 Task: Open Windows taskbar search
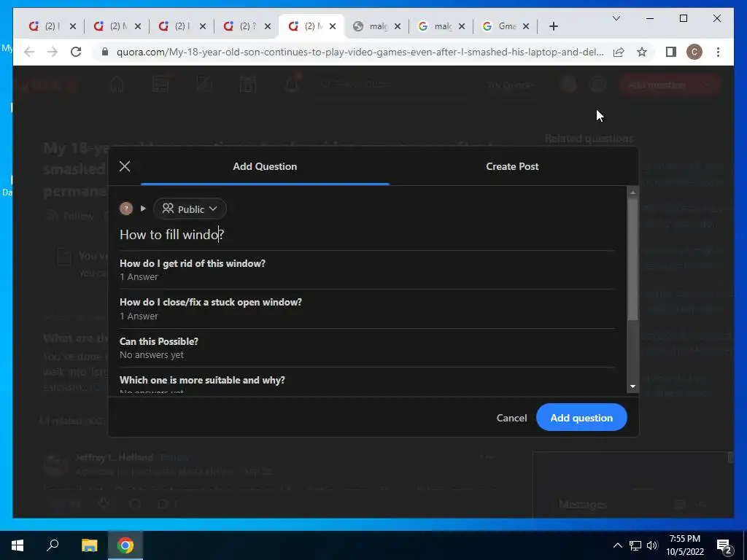click(x=53, y=545)
